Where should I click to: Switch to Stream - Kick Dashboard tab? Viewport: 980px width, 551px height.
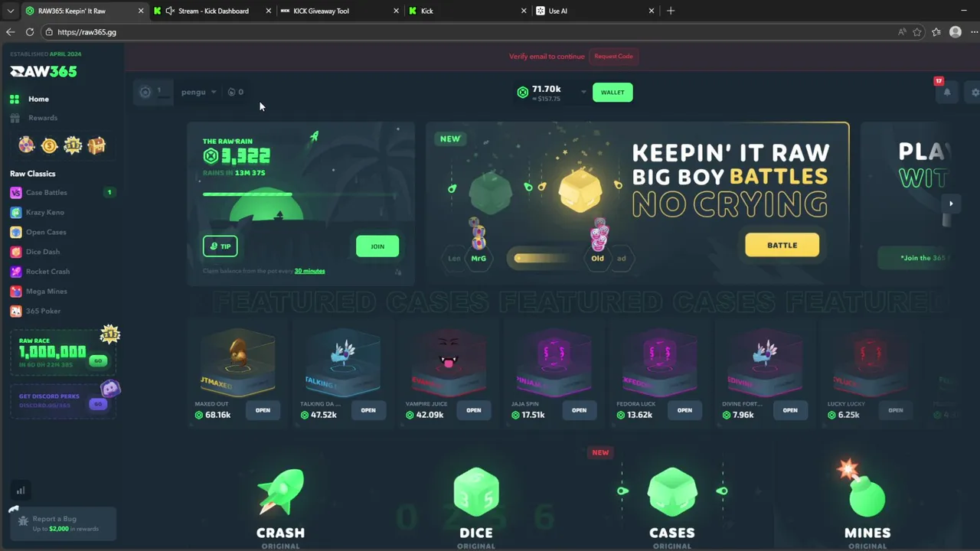click(x=213, y=11)
